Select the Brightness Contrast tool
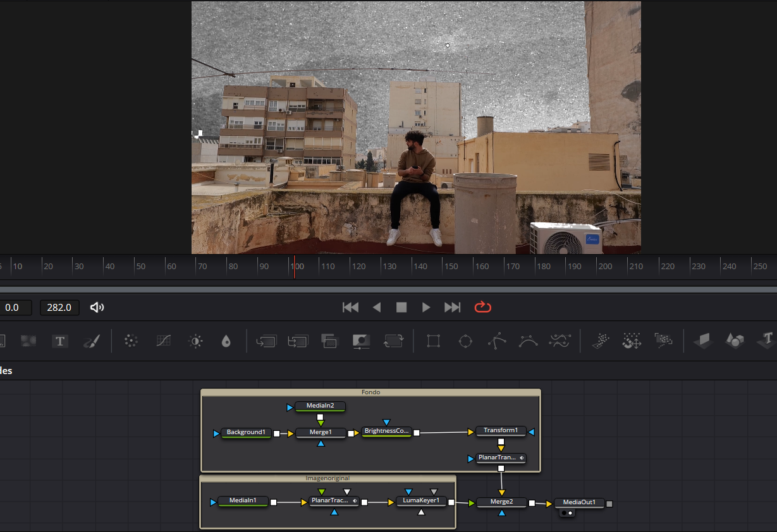 (x=195, y=341)
